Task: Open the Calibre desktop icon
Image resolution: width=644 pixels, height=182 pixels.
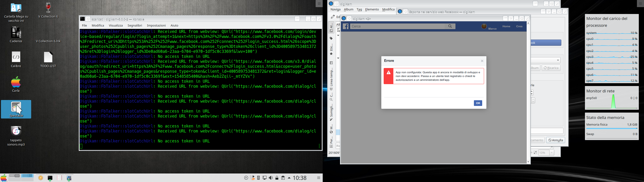Action: click(16, 59)
